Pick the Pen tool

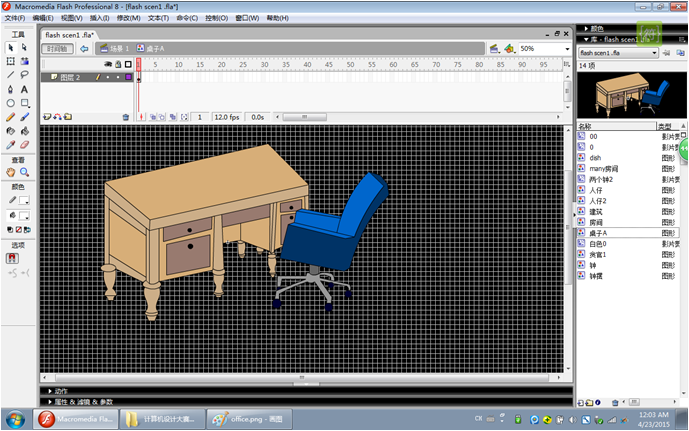(11, 88)
